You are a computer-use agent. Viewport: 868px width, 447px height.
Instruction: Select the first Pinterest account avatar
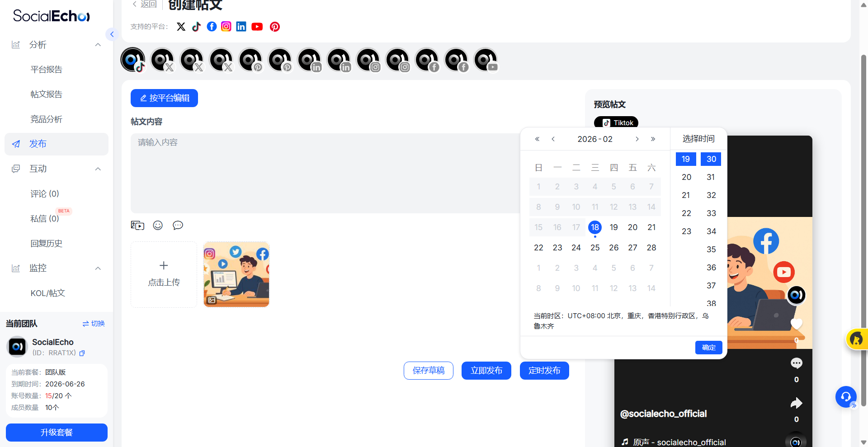point(251,60)
